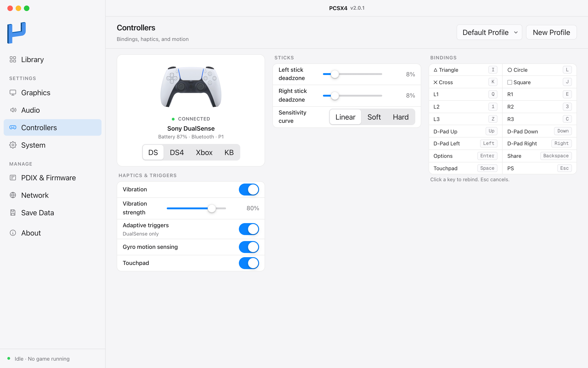Select Controllers in the sidebar
588x368 pixels.
(x=52, y=127)
